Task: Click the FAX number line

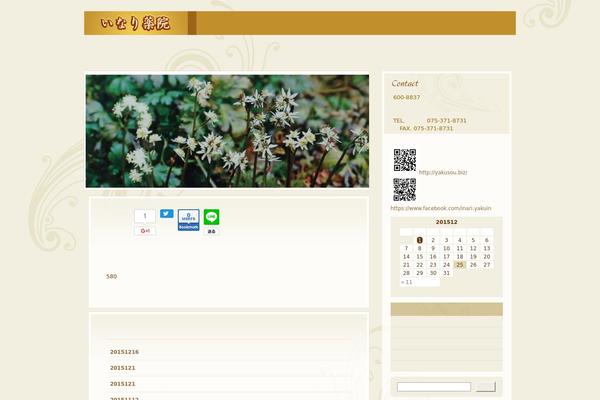Action: [426, 128]
